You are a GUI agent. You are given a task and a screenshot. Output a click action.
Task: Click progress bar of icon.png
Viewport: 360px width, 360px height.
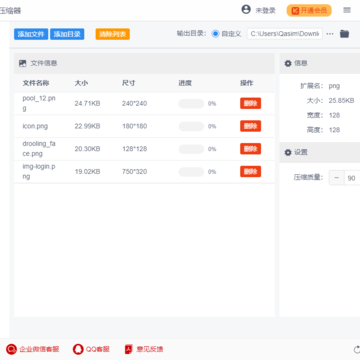[191, 126]
